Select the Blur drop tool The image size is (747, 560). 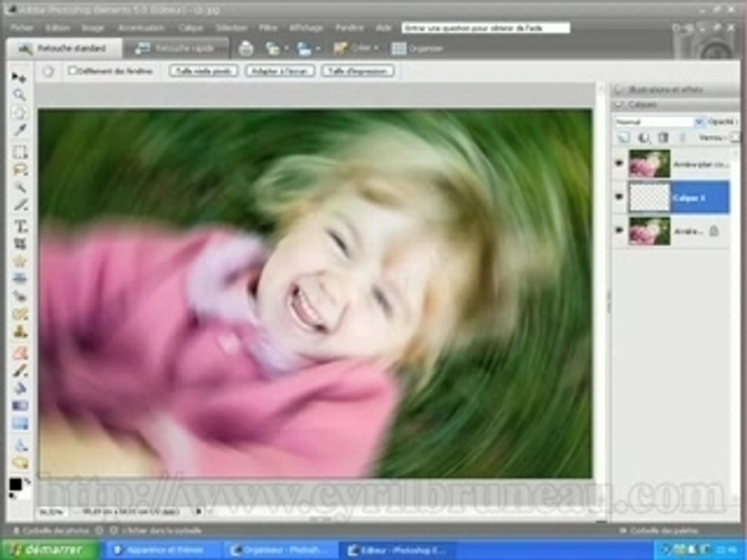[20, 445]
